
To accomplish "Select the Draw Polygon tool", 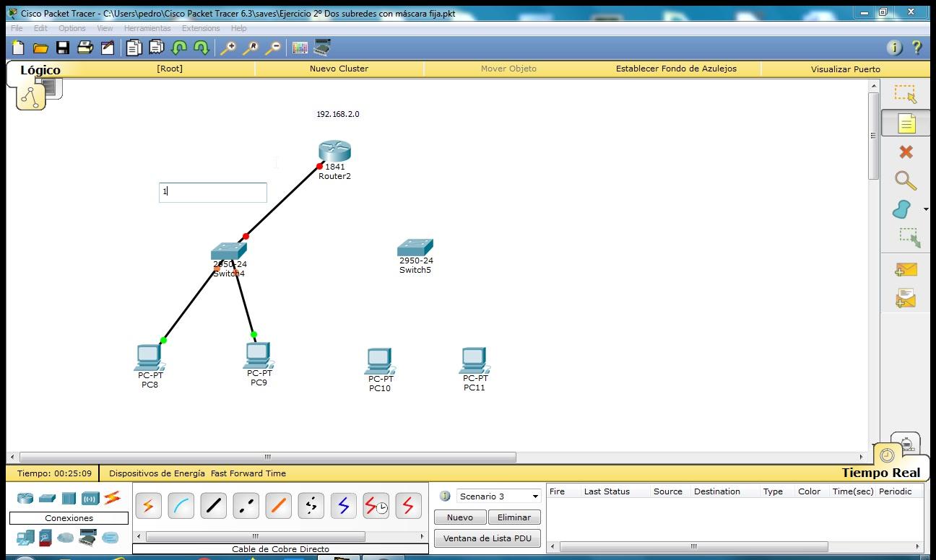I will [x=902, y=209].
